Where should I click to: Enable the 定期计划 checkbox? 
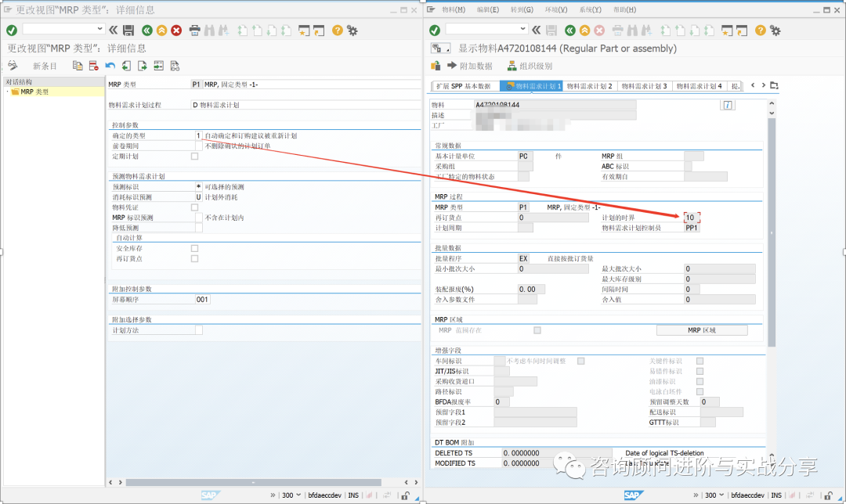[x=195, y=157]
